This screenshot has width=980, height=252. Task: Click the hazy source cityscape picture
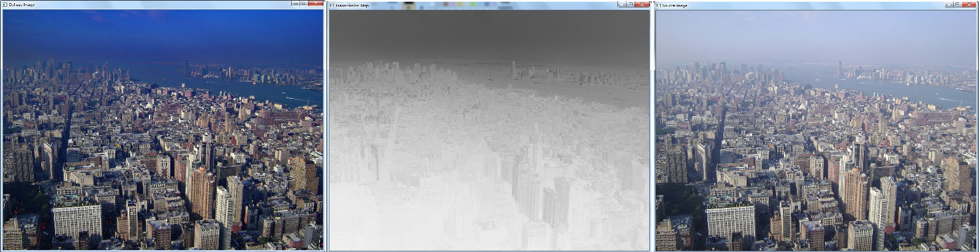(816, 129)
